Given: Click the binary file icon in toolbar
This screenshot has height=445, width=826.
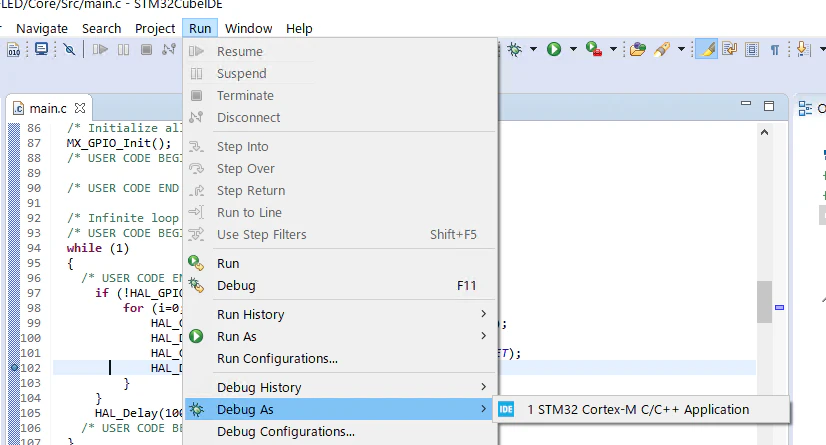Looking at the screenshot, I should click(14, 50).
